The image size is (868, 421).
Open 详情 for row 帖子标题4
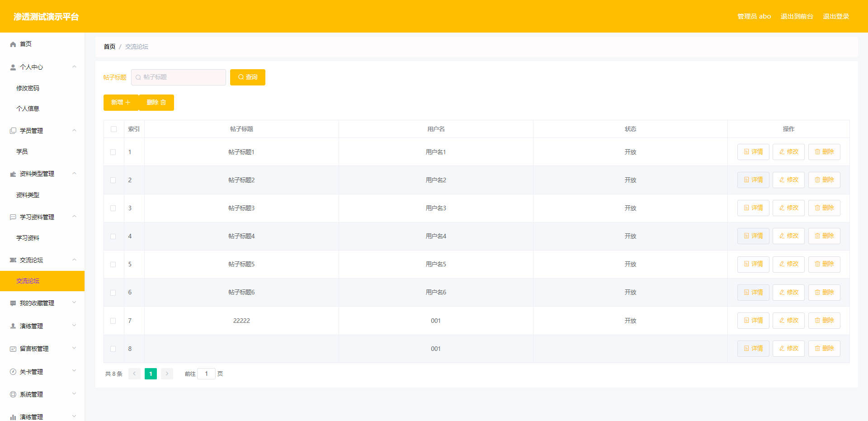(753, 236)
